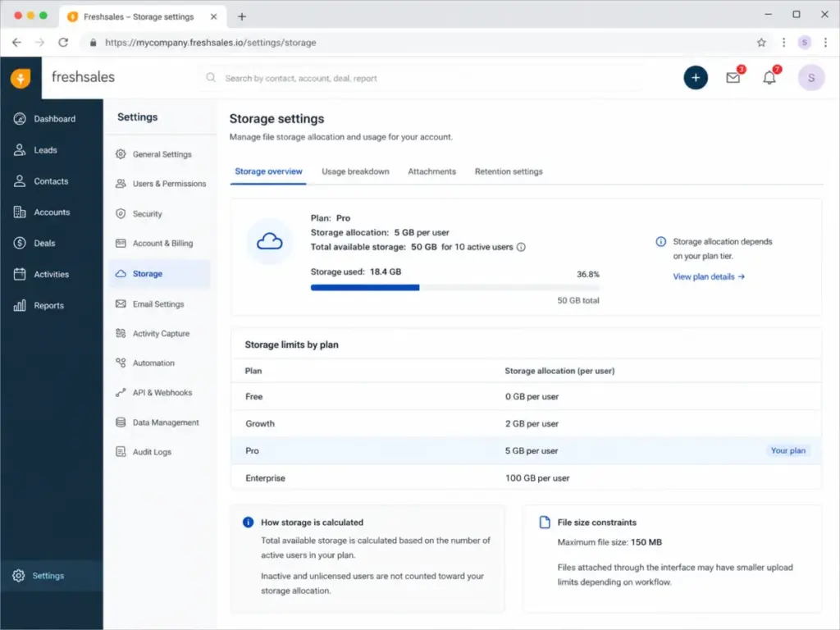Click the Storage allocation (per user) column header
This screenshot has width=840, height=630.
pyautogui.click(x=559, y=371)
